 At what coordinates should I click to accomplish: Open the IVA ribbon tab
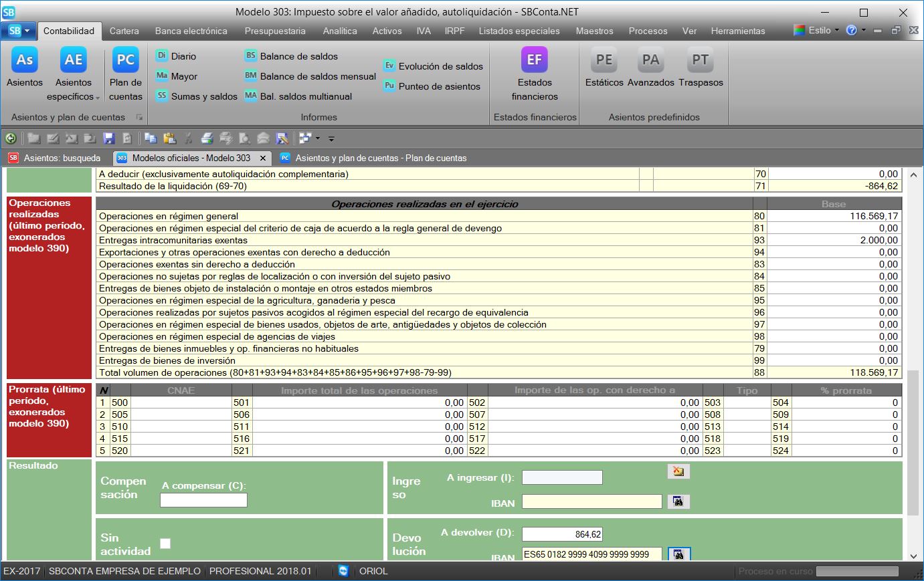pyautogui.click(x=423, y=31)
